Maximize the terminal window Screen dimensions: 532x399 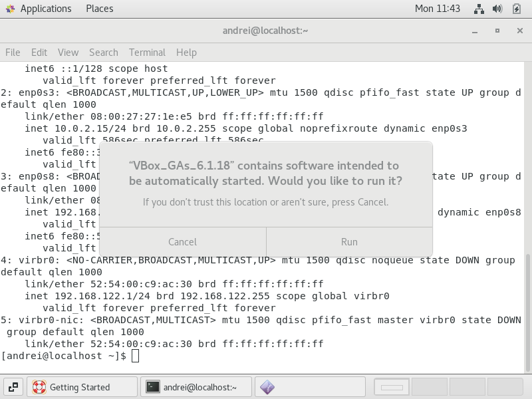click(497, 31)
